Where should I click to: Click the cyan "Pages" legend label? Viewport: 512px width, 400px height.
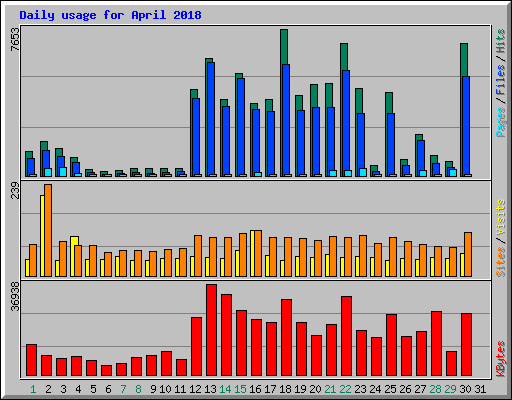point(500,122)
